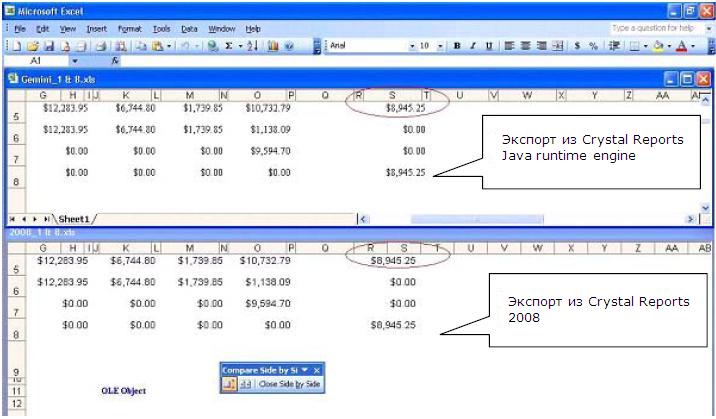
Task: Select column O header in 2008_1 & 8.xls
Action: 257,248
